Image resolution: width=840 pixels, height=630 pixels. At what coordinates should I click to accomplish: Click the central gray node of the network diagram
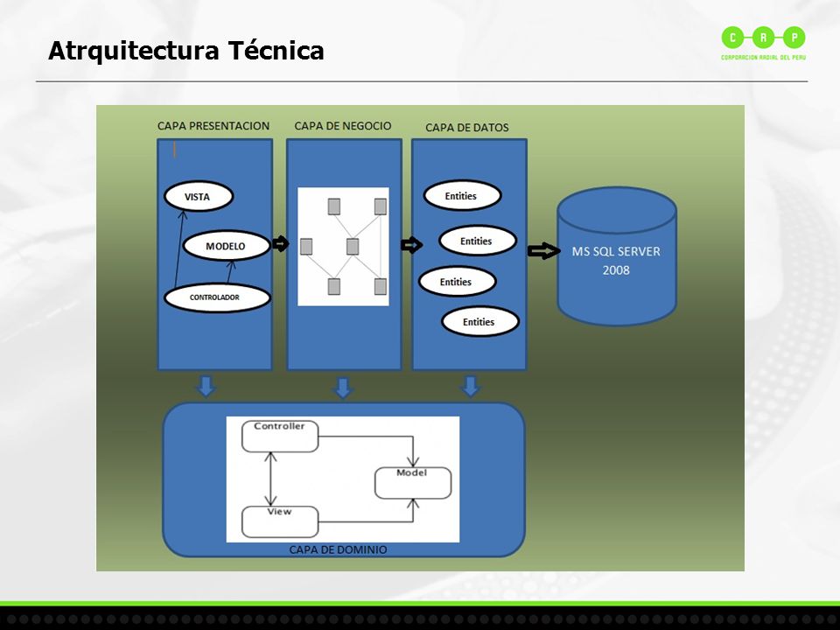352,247
